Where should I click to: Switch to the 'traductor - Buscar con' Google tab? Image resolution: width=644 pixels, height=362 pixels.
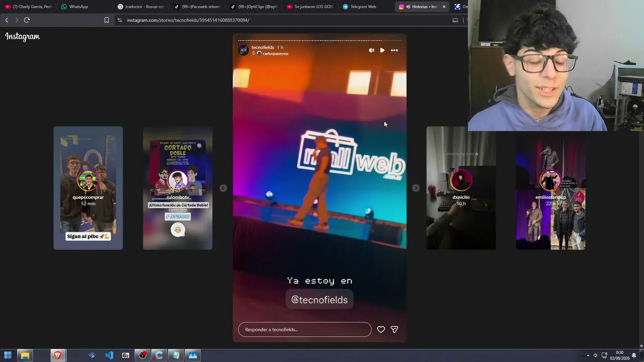(x=141, y=7)
